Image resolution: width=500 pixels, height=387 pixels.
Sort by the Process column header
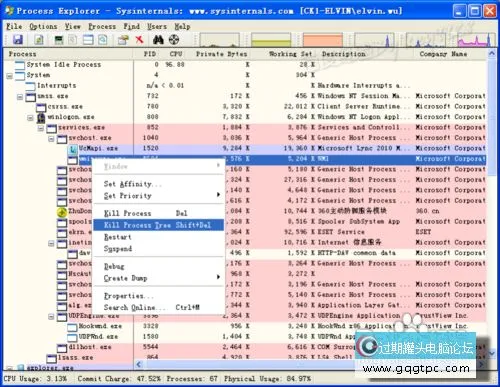(68, 54)
